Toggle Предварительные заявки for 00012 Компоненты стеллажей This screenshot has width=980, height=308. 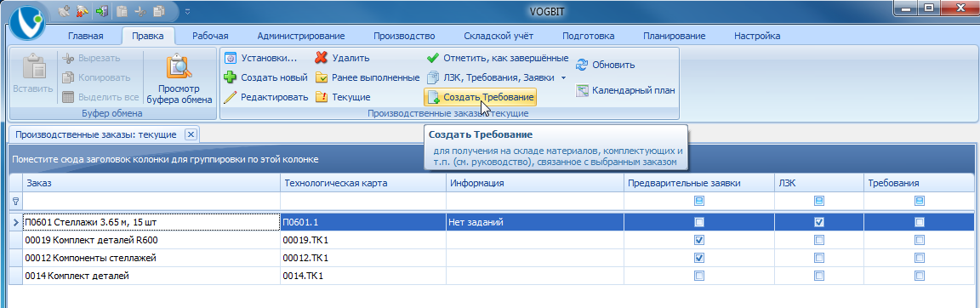(699, 258)
